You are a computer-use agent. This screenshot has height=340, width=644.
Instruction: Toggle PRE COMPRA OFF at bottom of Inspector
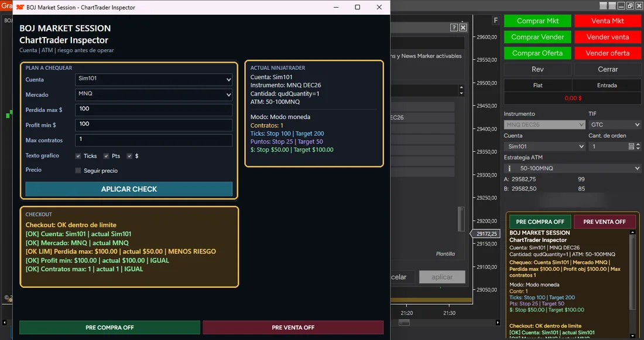(109, 328)
